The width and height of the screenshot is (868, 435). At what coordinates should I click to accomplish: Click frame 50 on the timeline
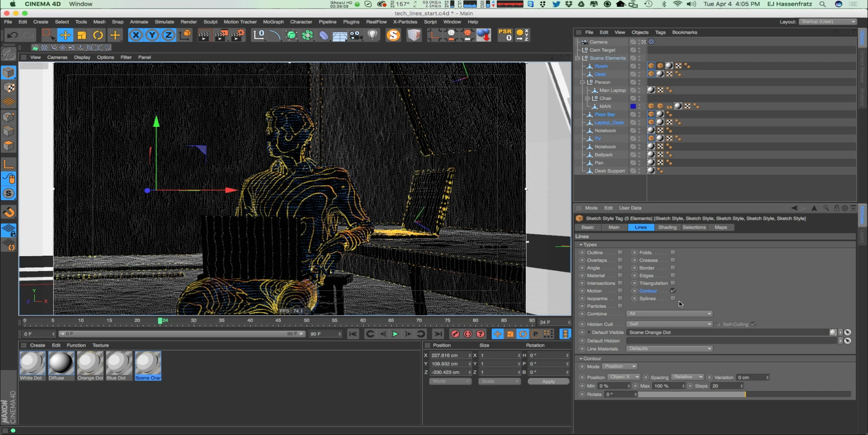(307, 321)
